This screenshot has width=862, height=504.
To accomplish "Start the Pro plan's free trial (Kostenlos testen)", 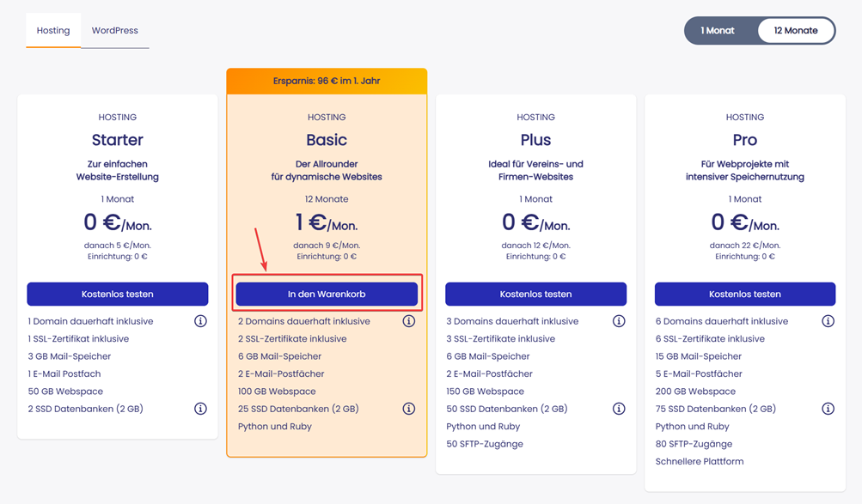I will pyautogui.click(x=745, y=294).
